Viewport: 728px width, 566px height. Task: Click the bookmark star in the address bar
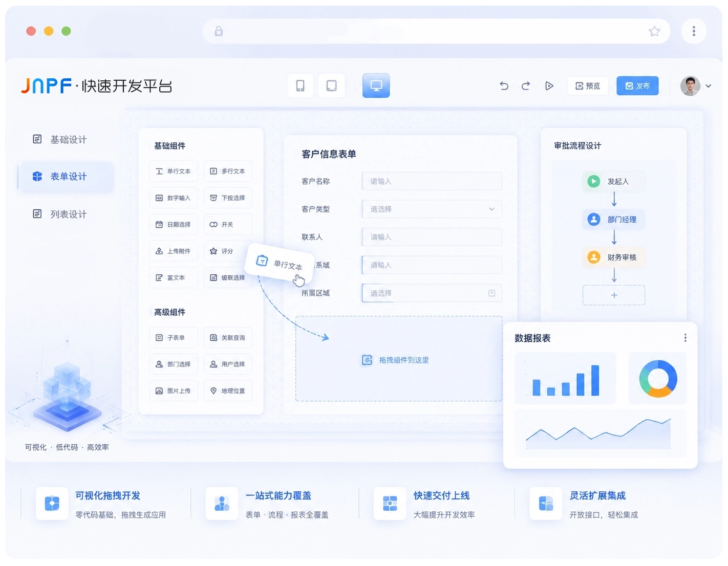tap(654, 32)
